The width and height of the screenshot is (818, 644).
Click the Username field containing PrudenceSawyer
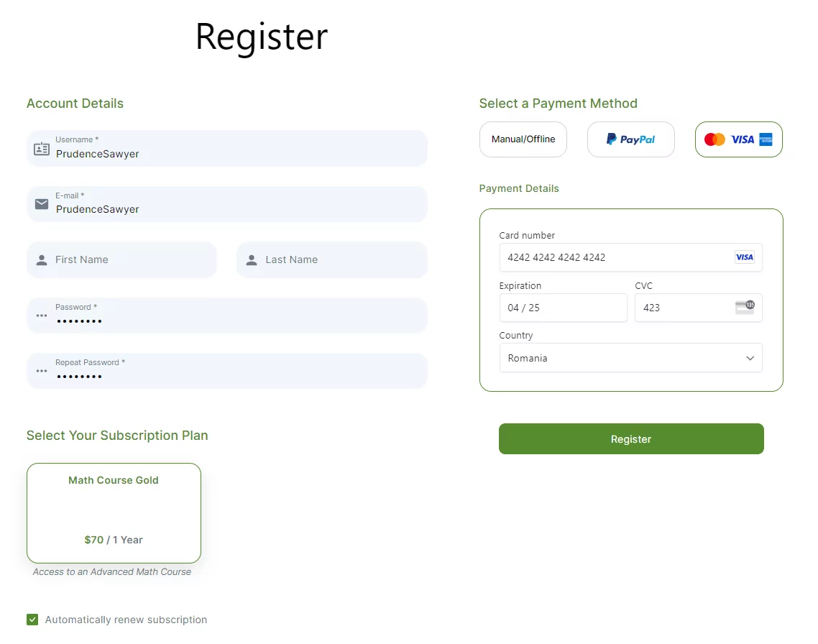point(227,149)
